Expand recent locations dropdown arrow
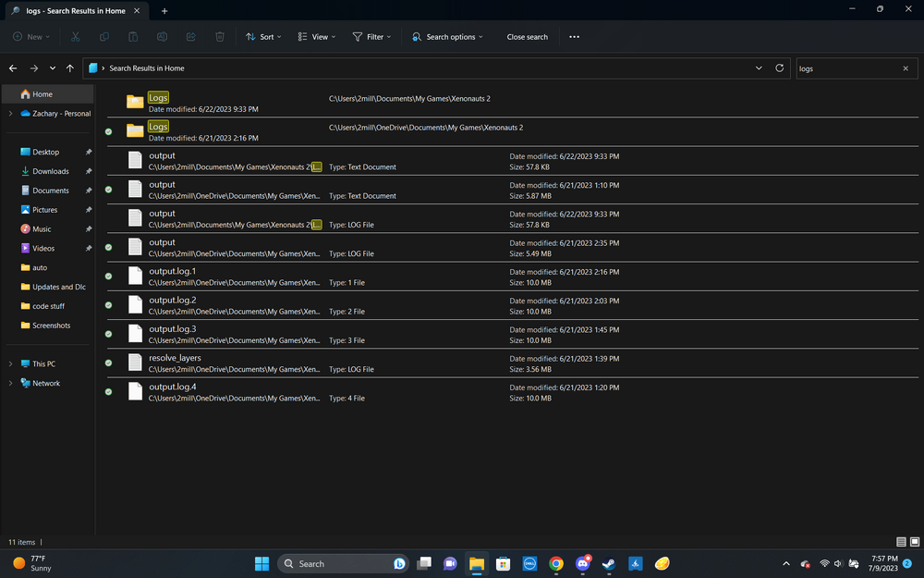This screenshot has height=578, width=924. pyautogui.click(x=53, y=68)
